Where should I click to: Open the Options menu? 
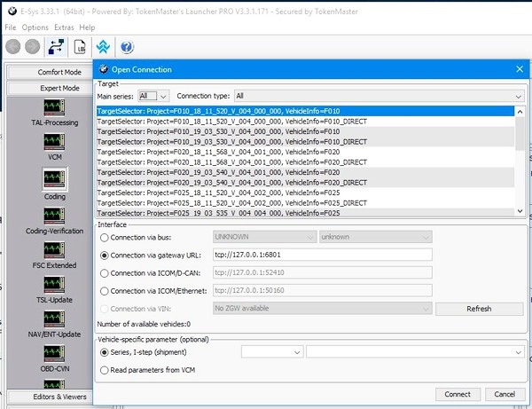[x=35, y=28]
